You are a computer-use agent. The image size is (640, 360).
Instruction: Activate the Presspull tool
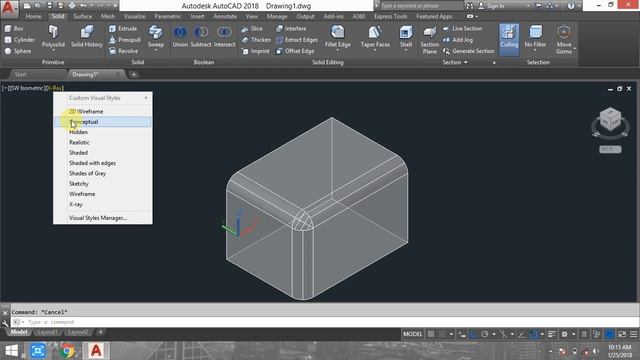point(124,40)
